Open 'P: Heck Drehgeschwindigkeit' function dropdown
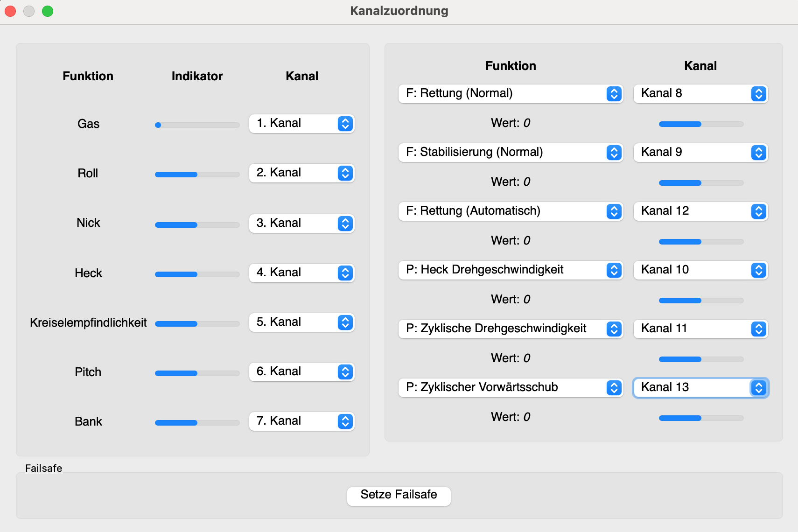798x532 pixels. click(511, 270)
